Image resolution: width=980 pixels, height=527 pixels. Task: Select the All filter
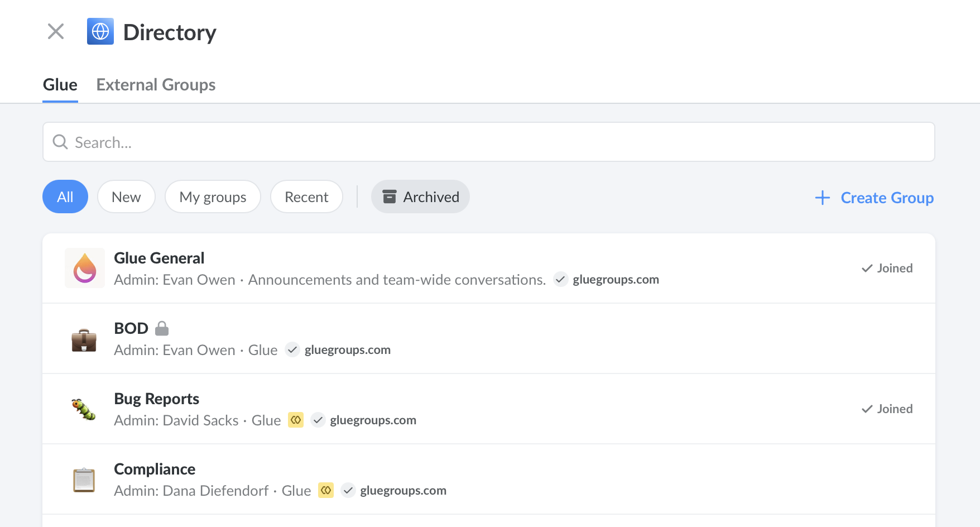tap(65, 197)
